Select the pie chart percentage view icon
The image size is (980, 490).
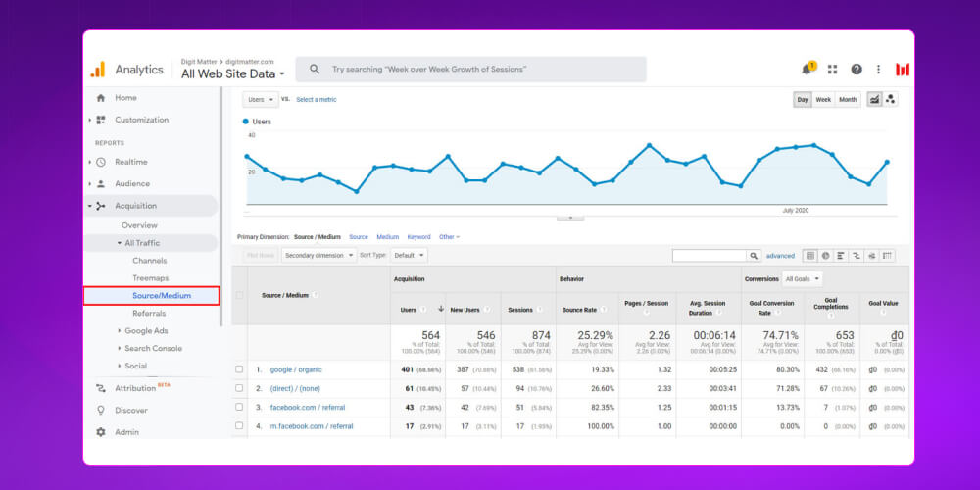click(x=825, y=256)
